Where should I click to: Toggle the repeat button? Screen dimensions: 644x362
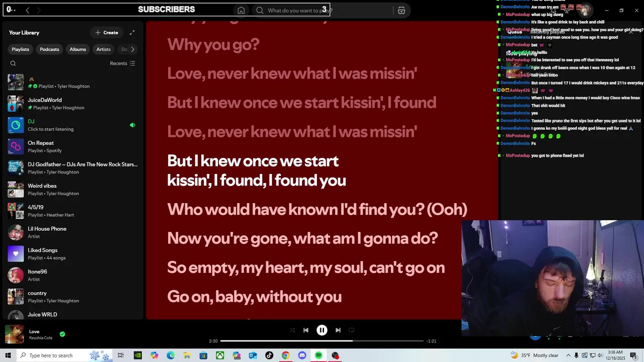[x=352, y=330]
